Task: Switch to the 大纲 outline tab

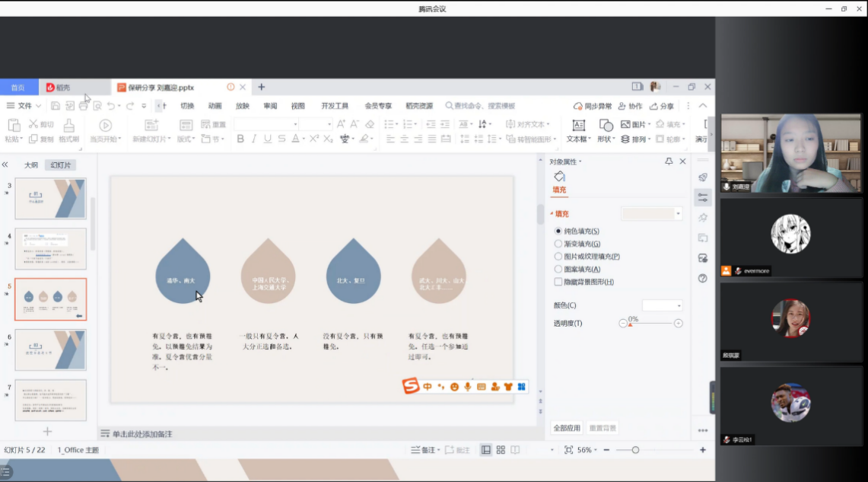Action: [31, 165]
